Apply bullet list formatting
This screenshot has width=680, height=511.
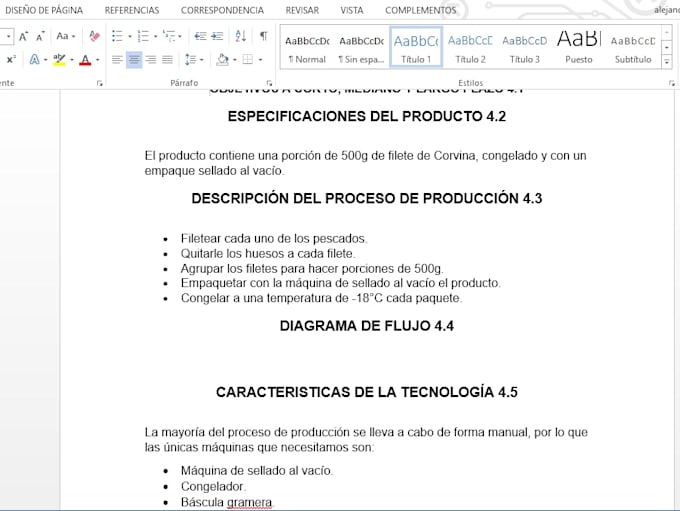pyautogui.click(x=118, y=36)
